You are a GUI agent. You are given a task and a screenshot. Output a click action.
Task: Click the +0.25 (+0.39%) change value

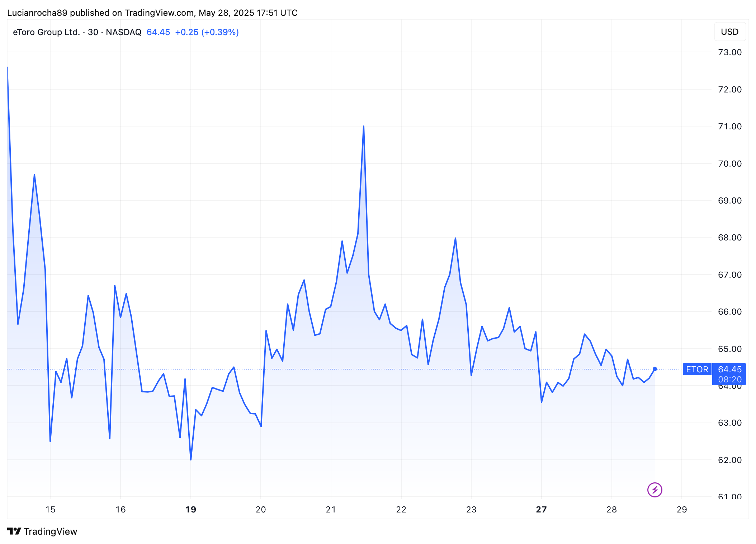coord(207,32)
